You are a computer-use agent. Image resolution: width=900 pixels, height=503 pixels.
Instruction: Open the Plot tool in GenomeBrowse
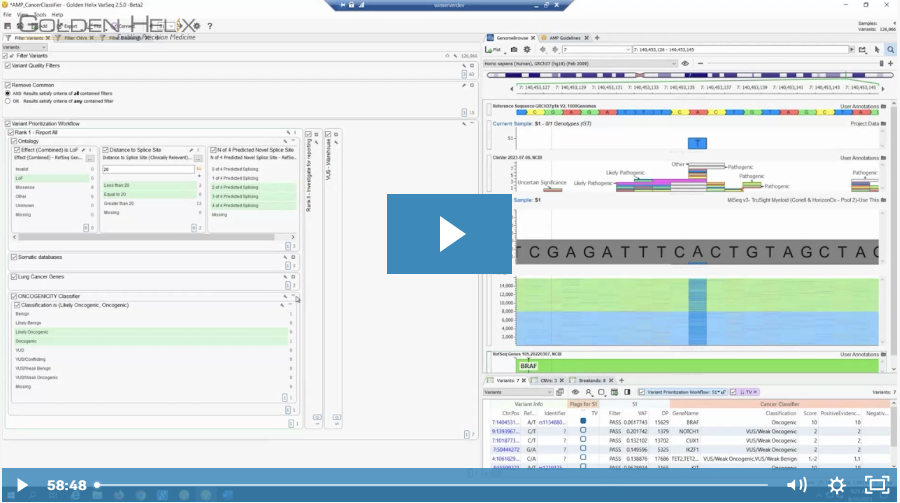coord(493,50)
